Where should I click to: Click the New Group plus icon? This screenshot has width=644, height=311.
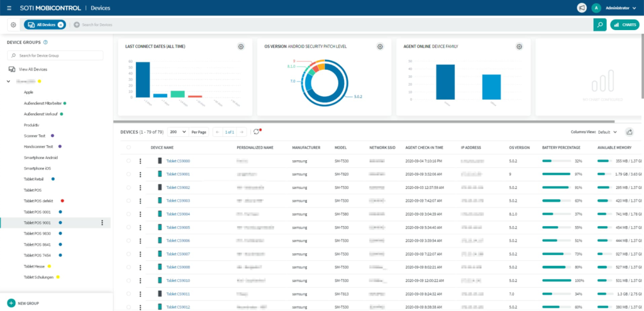click(11, 303)
